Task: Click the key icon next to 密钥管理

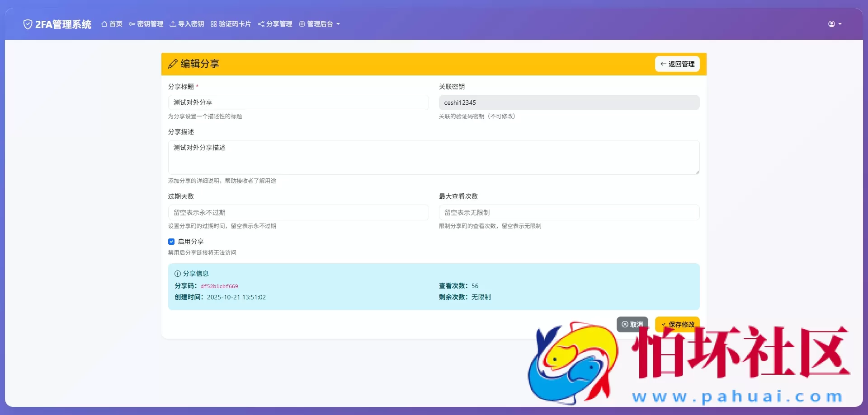Action: click(x=132, y=24)
